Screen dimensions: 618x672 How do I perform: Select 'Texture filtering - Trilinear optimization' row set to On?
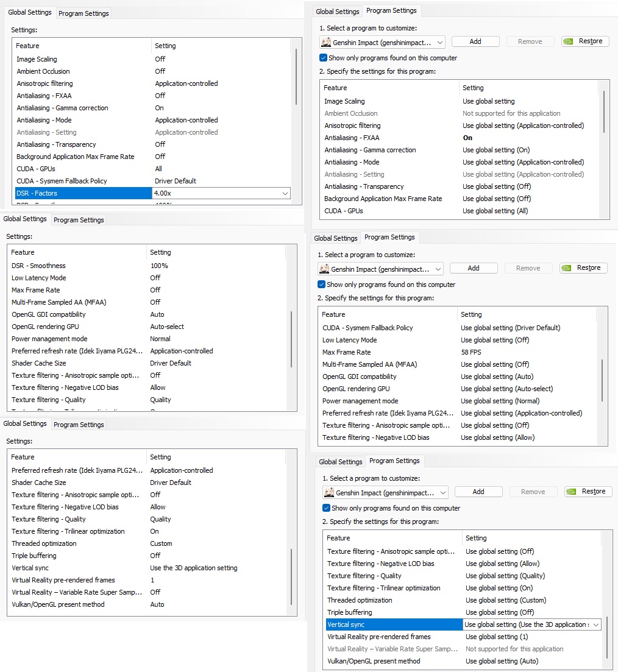coord(148,531)
